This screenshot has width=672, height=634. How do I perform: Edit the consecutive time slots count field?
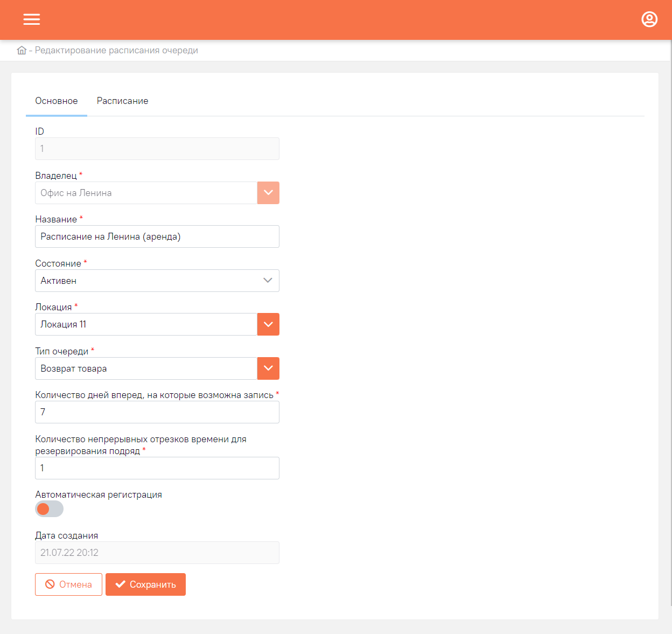[x=157, y=468]
